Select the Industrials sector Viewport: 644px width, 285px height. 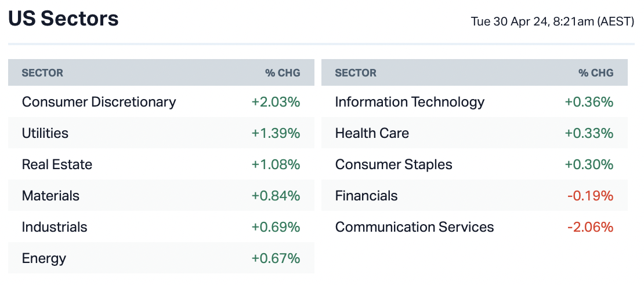coord(55,227)
